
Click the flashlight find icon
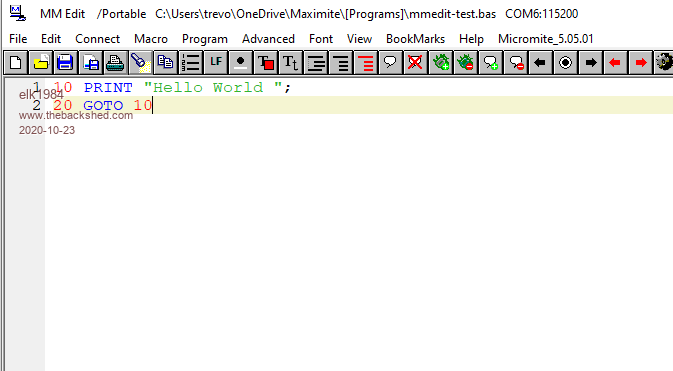(140, 63)
